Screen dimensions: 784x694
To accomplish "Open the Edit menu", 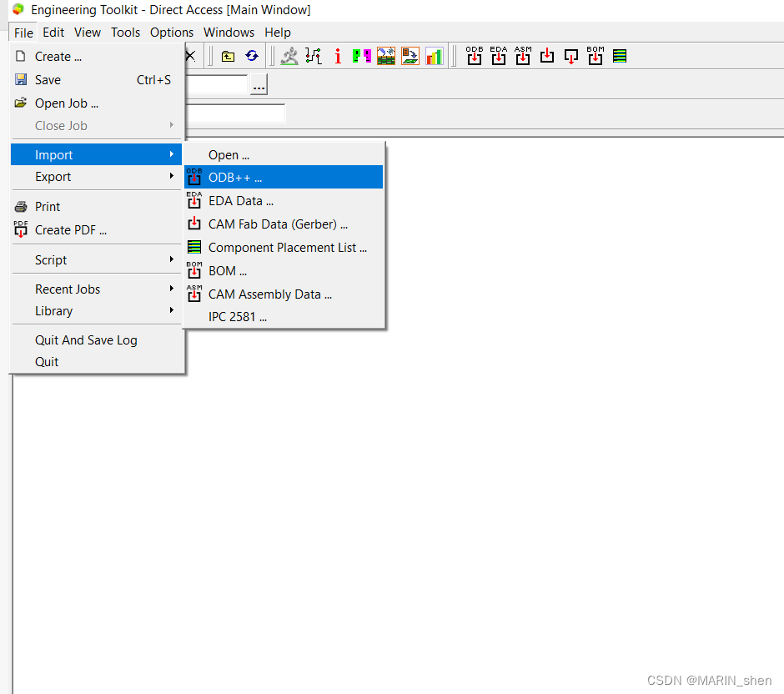I will coord(53,33).
